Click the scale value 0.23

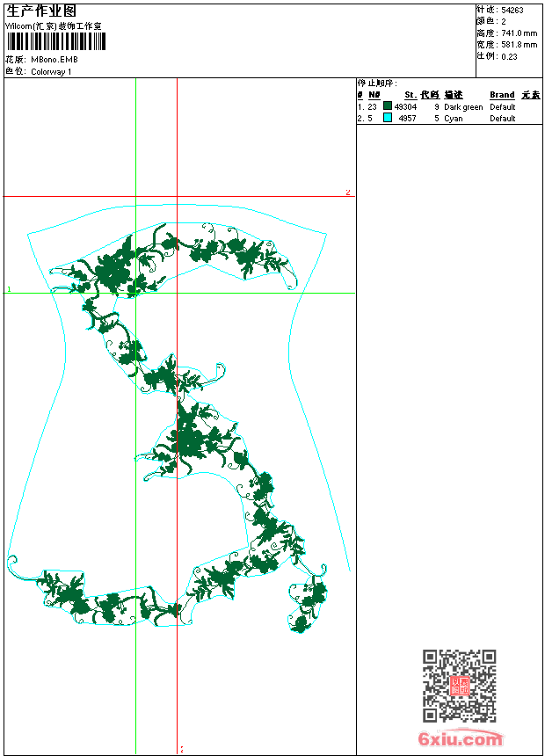tap(509, 57)
